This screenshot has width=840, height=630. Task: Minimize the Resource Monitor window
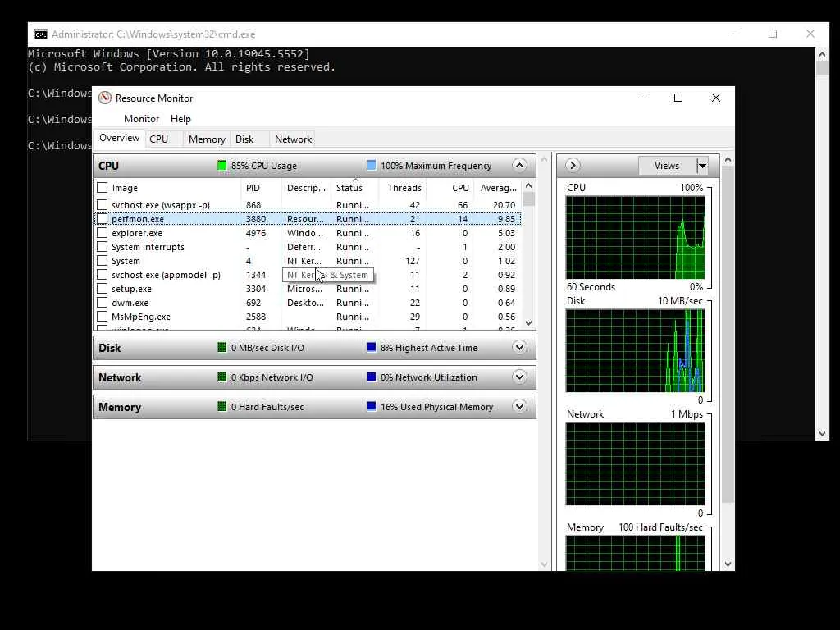click(x=641, y=98)
